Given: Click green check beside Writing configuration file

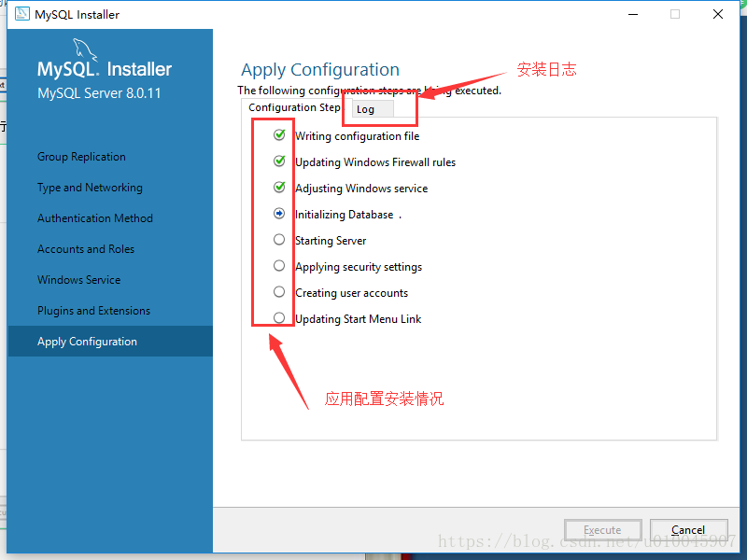Looking at the screenshot, I should coord(279,135).
